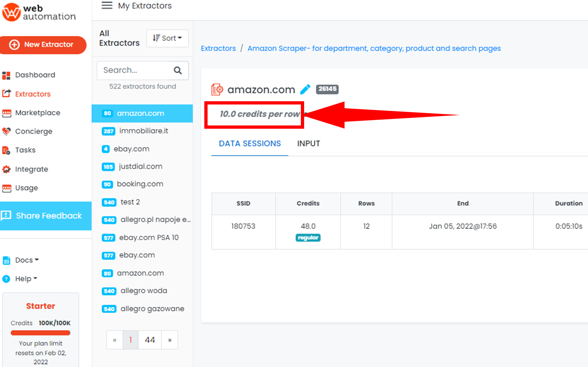Select the allegro woda extractor
The width and height of the screenshot is (588, 367).
[144, 291]
